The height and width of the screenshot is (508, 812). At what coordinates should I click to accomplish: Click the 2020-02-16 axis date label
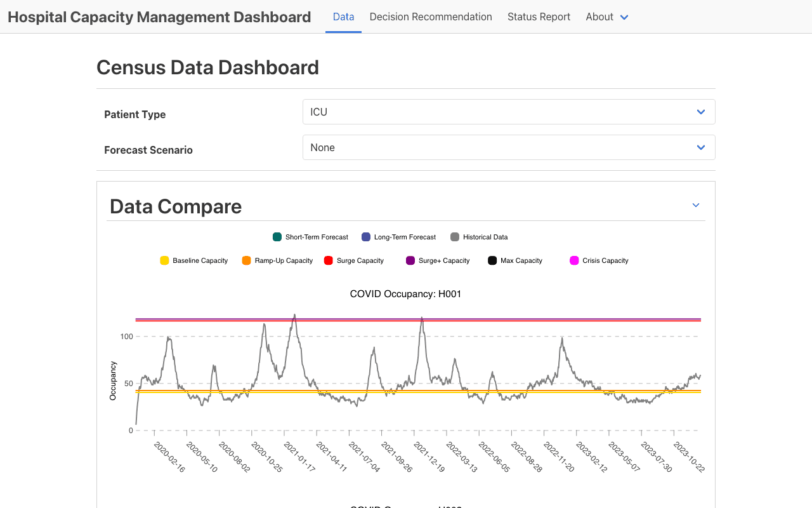pos(169,457)
